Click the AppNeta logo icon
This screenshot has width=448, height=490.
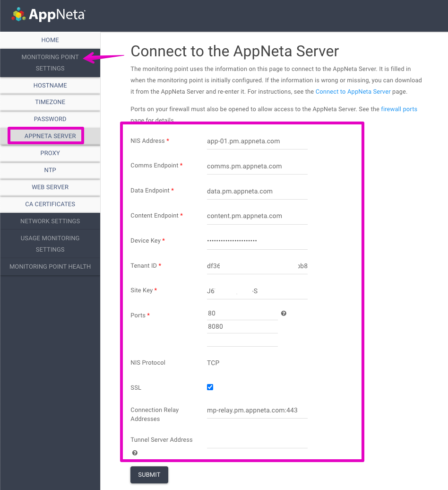19,15
